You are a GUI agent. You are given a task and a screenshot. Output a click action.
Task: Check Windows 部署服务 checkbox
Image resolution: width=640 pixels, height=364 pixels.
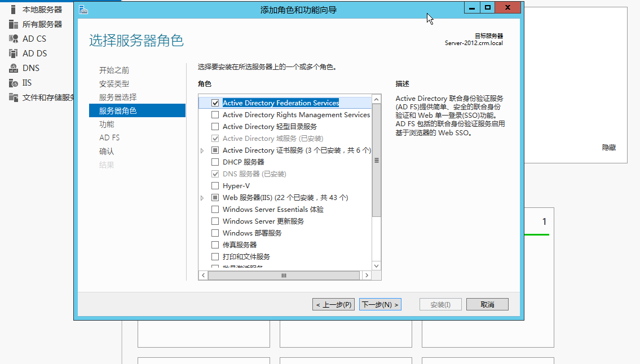tap(215, 233)
